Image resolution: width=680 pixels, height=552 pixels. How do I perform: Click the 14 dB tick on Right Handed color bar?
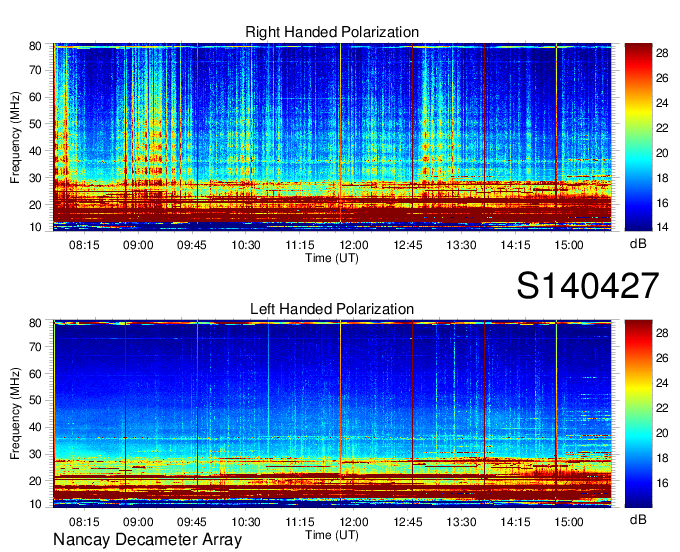point(662,226)
